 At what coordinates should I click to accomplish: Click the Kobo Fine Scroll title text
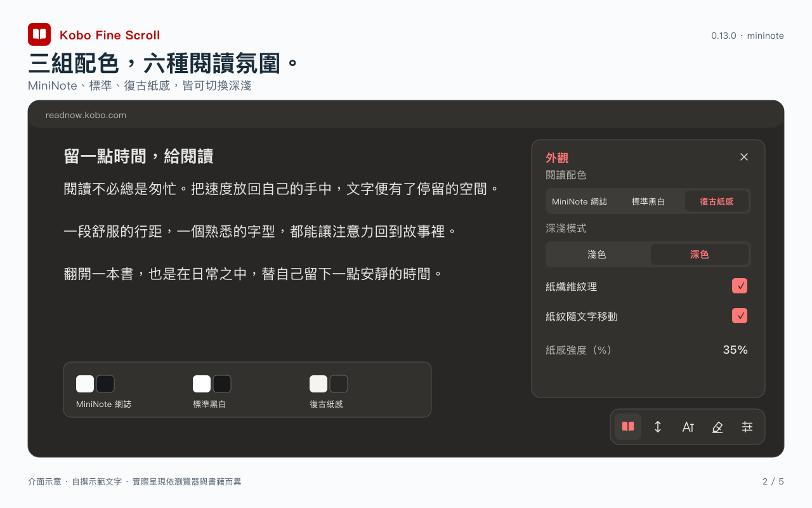tap(110, 35)
